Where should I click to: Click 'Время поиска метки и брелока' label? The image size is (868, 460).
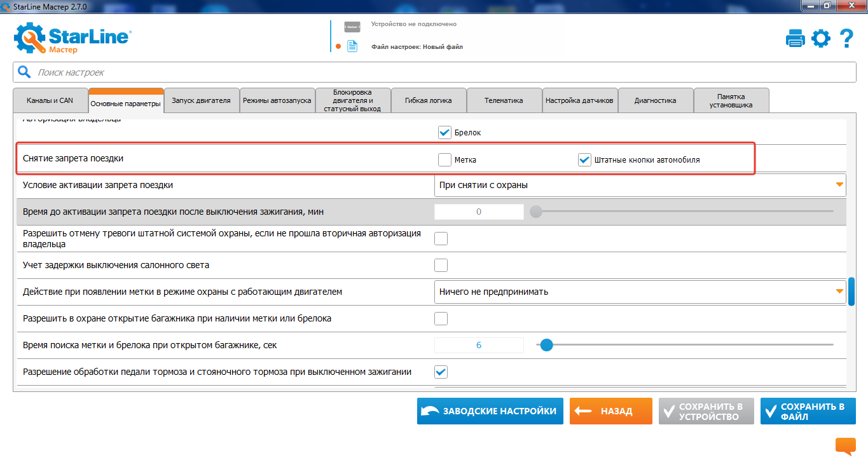point(150,345)
